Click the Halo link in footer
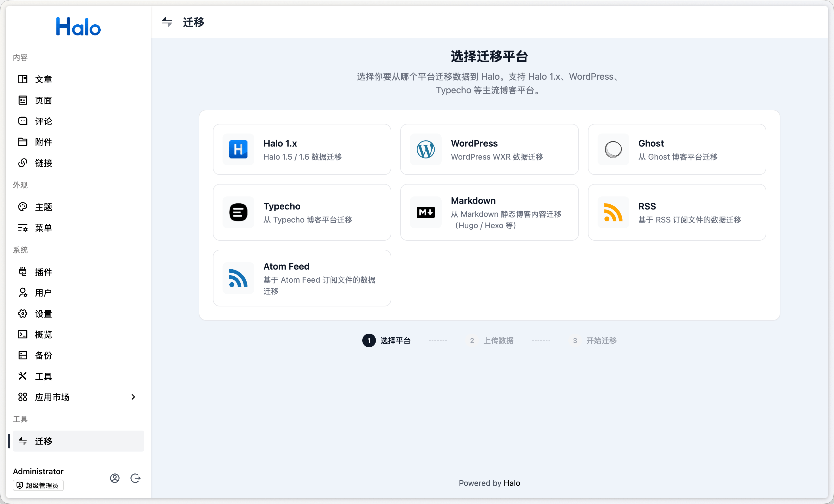Viewport: 834px width, 504px height. 511,483
